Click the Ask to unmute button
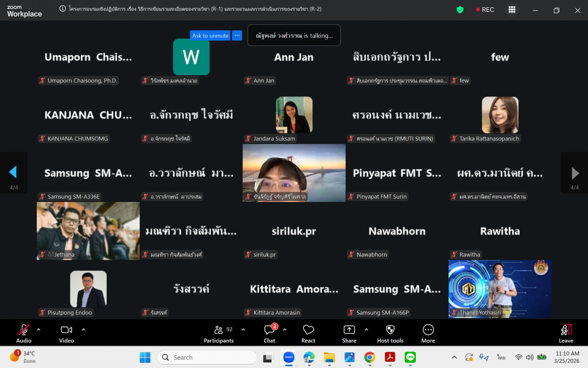The image size is (588, 368). [210, 35]
